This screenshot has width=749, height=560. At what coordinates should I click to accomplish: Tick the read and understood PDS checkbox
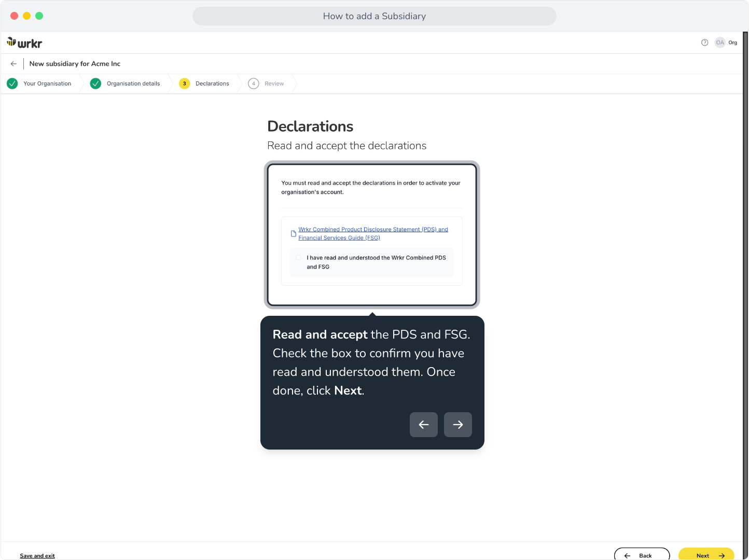pyautogui.click(x=299, y=258)
